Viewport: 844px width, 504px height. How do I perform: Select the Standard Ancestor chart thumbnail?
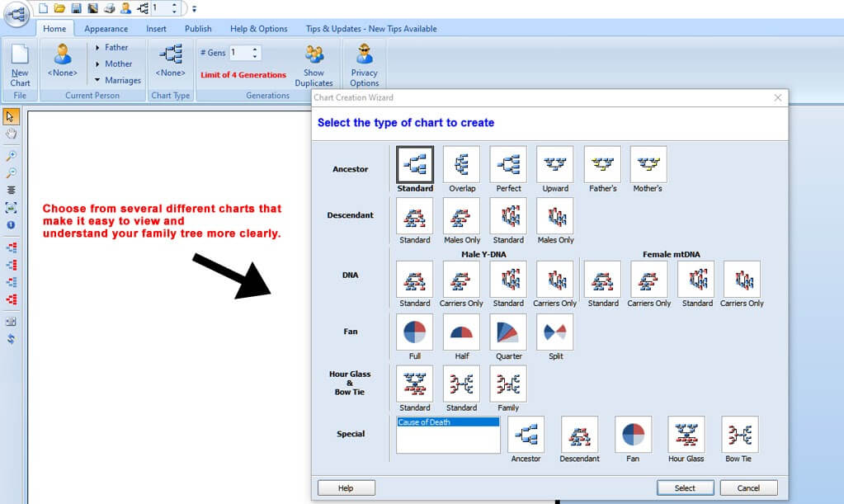(414, 164)
